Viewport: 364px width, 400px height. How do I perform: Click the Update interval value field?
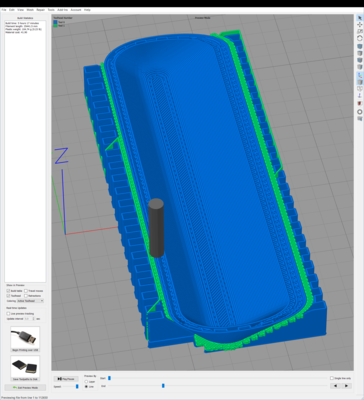pyautogui.click(x=28, y=319)
